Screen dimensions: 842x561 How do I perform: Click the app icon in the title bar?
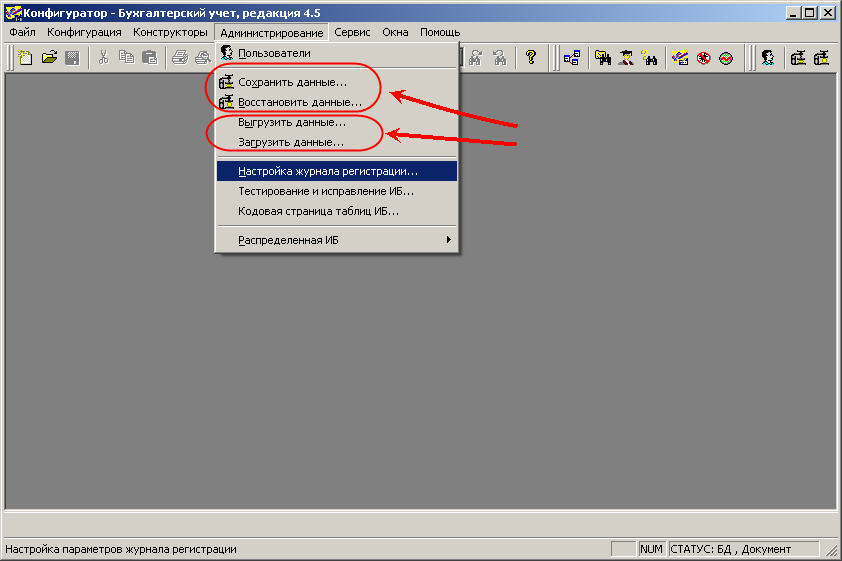tap(12, 12)
